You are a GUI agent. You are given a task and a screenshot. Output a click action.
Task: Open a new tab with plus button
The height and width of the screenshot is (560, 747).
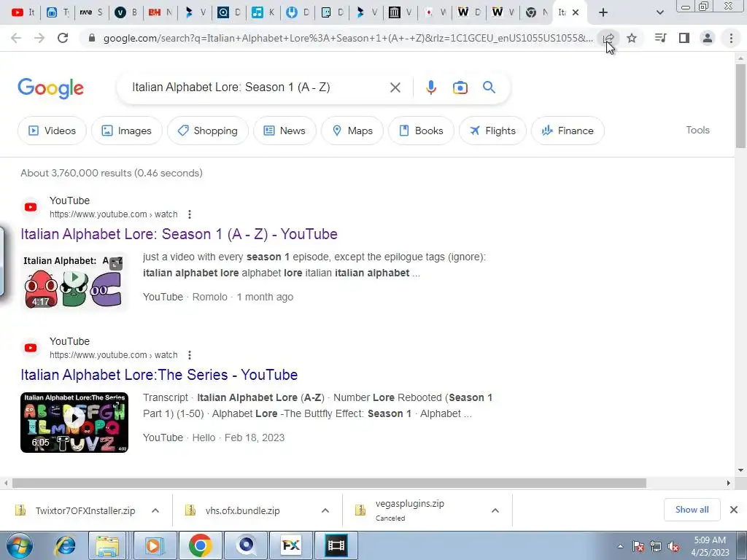click(603, 12)
